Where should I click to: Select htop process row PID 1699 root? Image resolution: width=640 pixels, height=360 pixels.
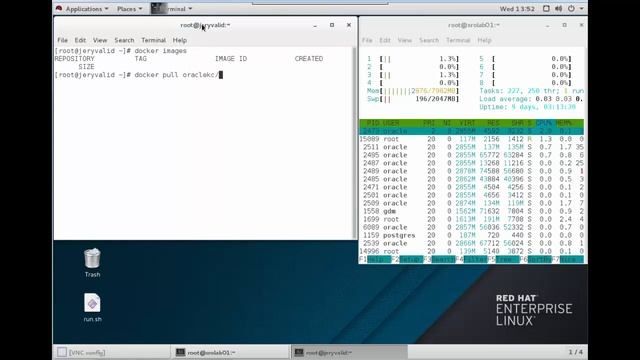point(471,219)
